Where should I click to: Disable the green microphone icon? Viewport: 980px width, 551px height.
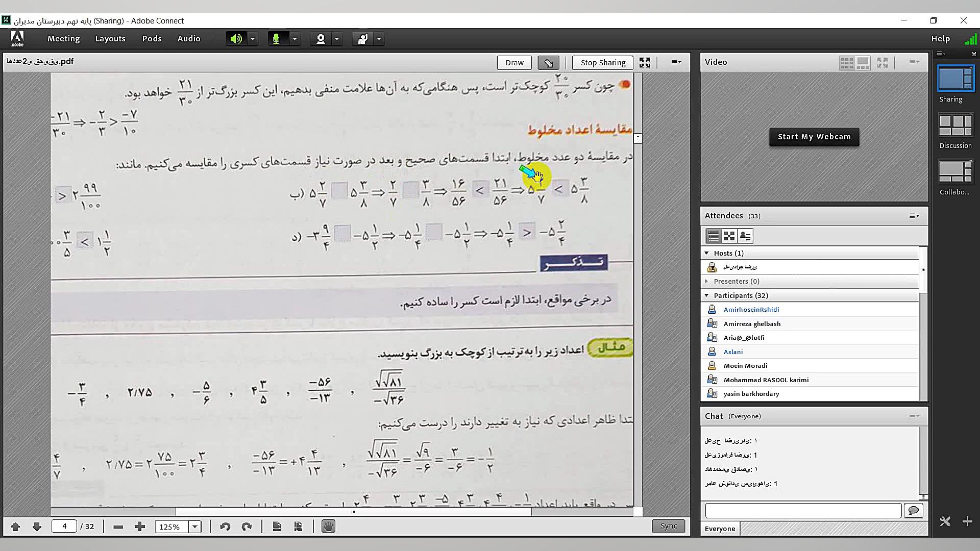point(276,38)
